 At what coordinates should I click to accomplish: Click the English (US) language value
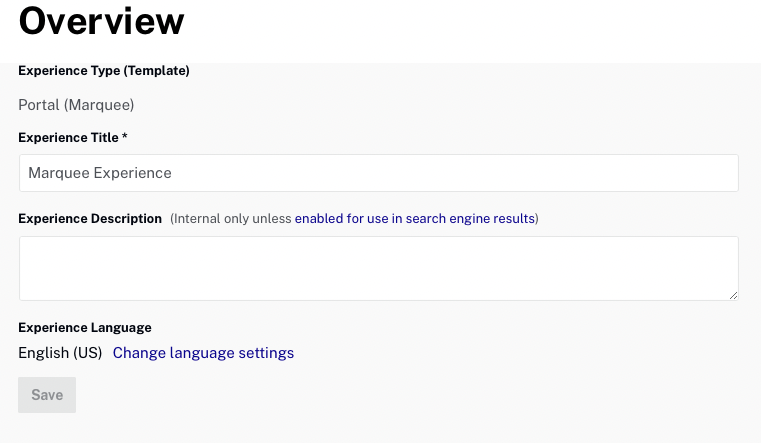pyautogui.click(x=60, y=353)
